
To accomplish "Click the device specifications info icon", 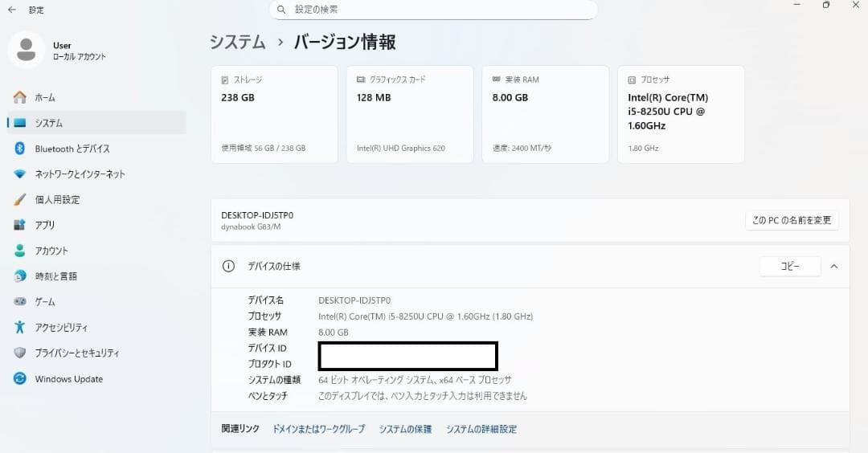I will pos(228,266).
